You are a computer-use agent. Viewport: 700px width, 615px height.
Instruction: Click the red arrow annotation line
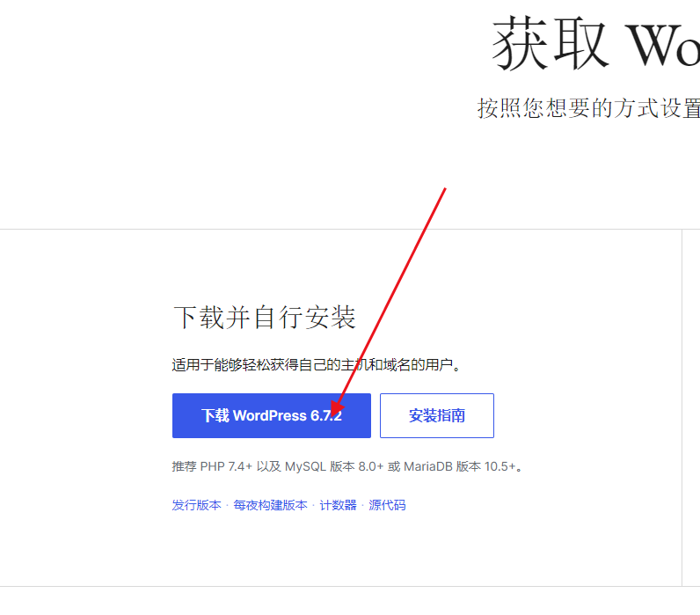pos(392,295)
